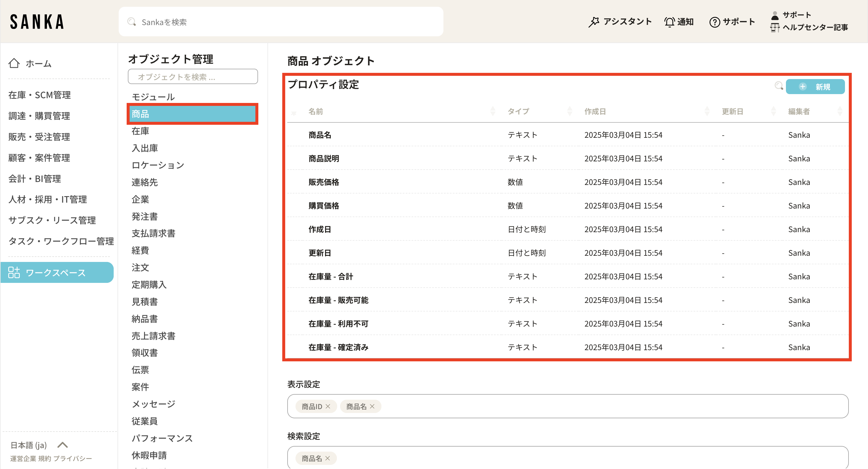The width and height of the screenshot is (868, 469).
Task: Remove 商品名 tag from search settings
Action: 327,458
